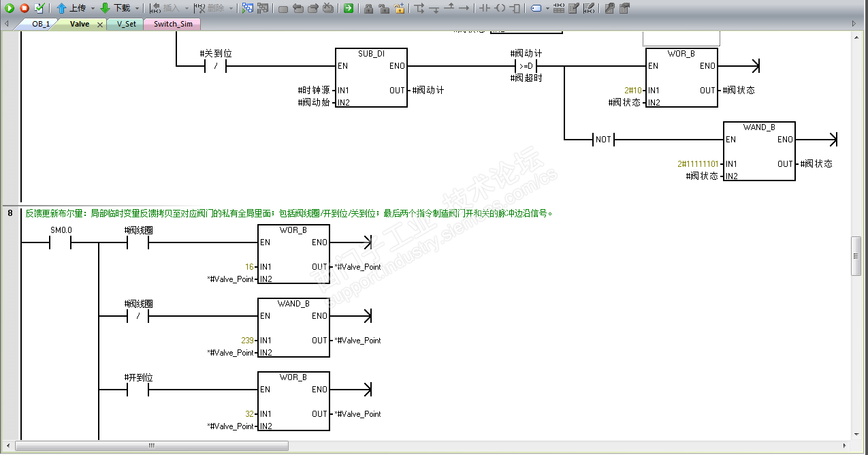Insert a box instruction from the toolbar
The width and height of the screenshot is (868, 455).
(515, 8)
